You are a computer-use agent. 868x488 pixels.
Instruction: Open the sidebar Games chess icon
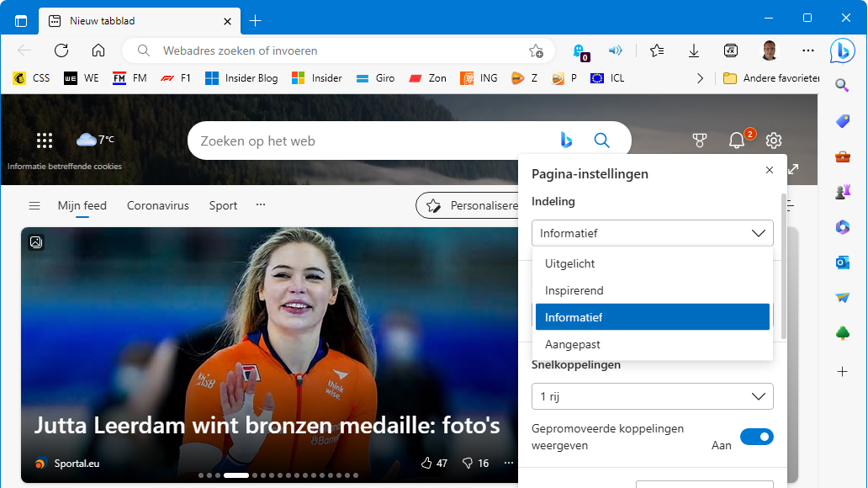(842, 192)
